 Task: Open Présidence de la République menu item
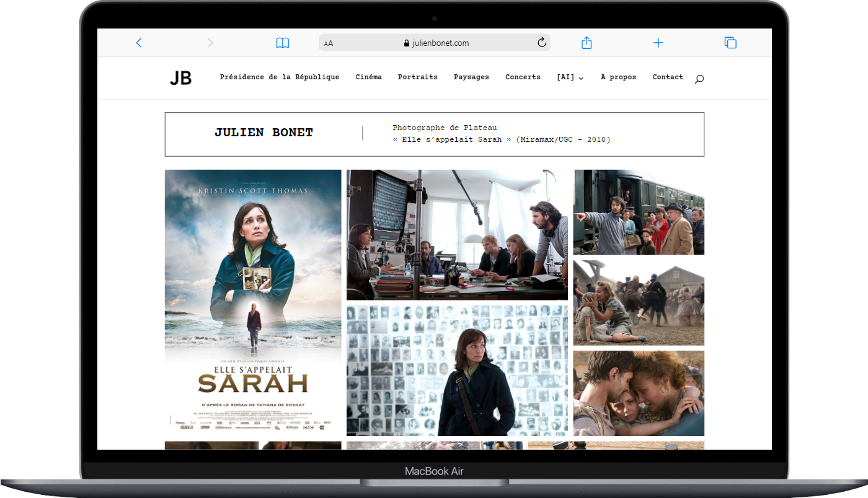coord(280,77)
